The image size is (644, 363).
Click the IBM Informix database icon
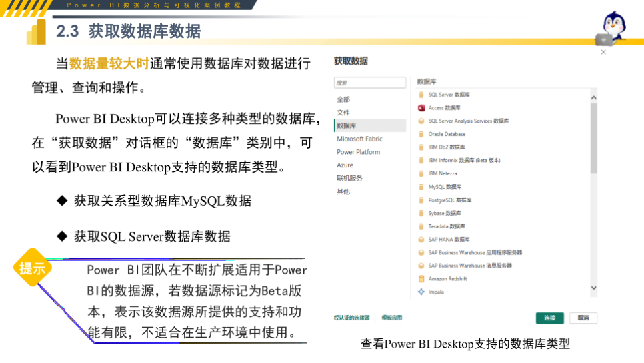421,160
